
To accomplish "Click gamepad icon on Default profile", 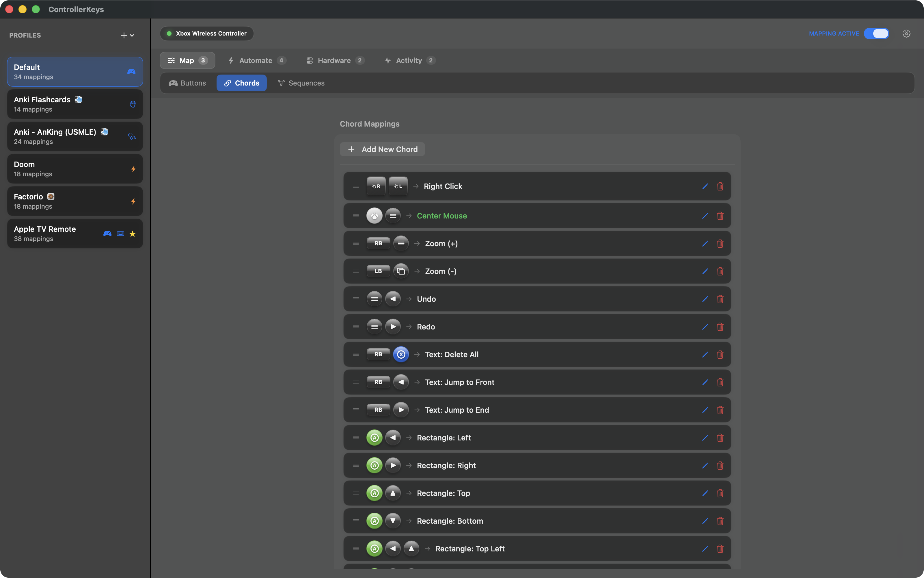I will [x=131, y=71].
